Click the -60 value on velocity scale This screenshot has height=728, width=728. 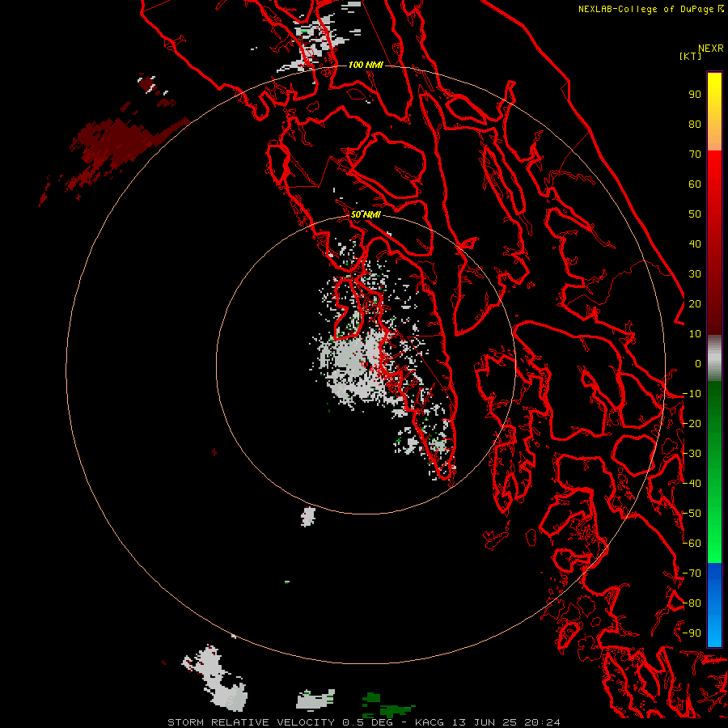click(692, 544)
